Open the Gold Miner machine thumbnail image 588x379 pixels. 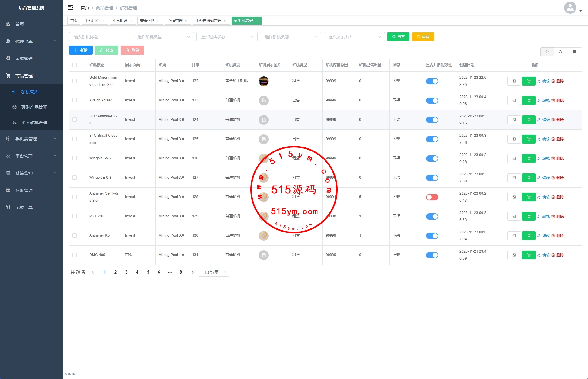coord(263,81)
